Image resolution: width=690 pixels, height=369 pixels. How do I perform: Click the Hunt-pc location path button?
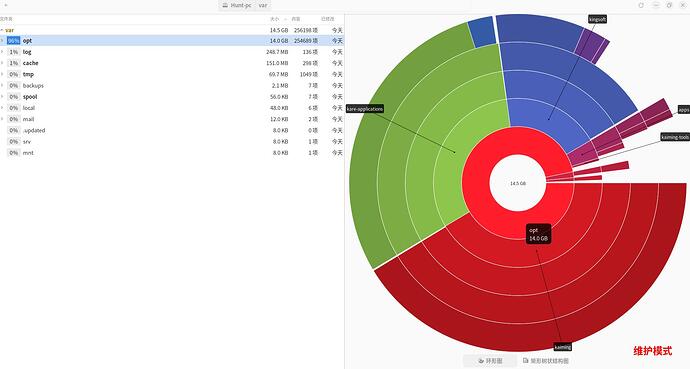(x=237, y=5)
